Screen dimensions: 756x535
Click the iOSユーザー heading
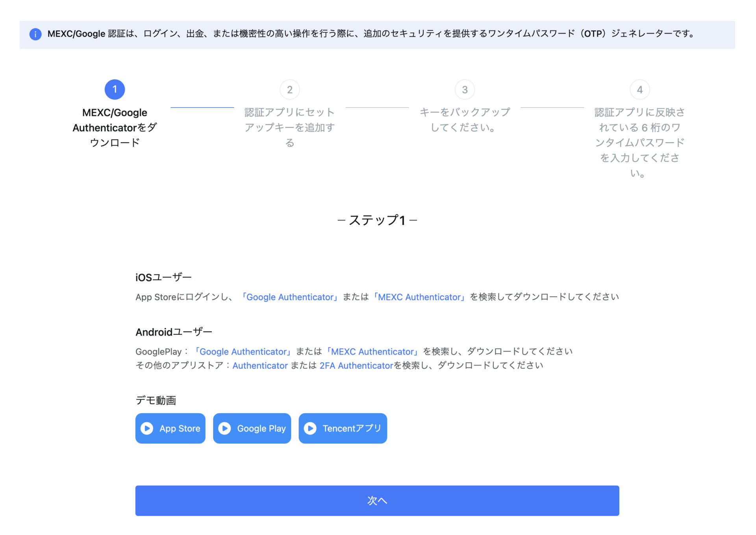click(163, 277)
